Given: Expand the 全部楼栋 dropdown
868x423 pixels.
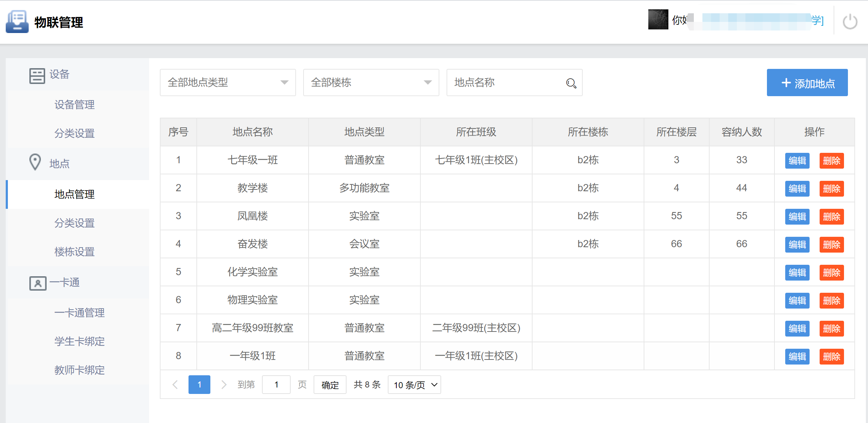Looking at the screenshot, I should (371, 83).
